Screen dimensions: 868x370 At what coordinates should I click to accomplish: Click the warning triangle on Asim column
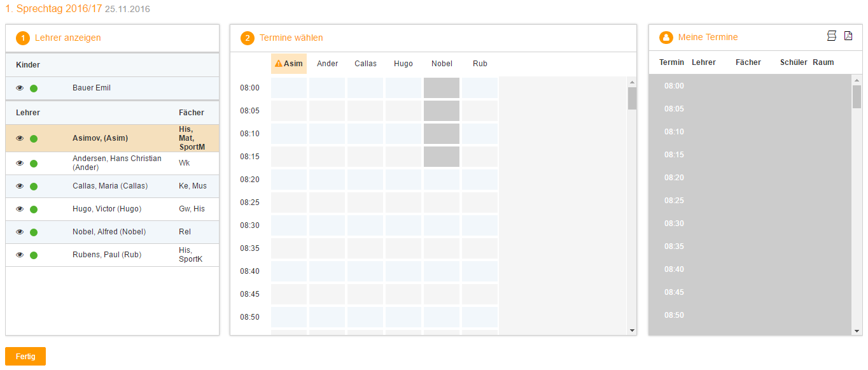[278, 64]
